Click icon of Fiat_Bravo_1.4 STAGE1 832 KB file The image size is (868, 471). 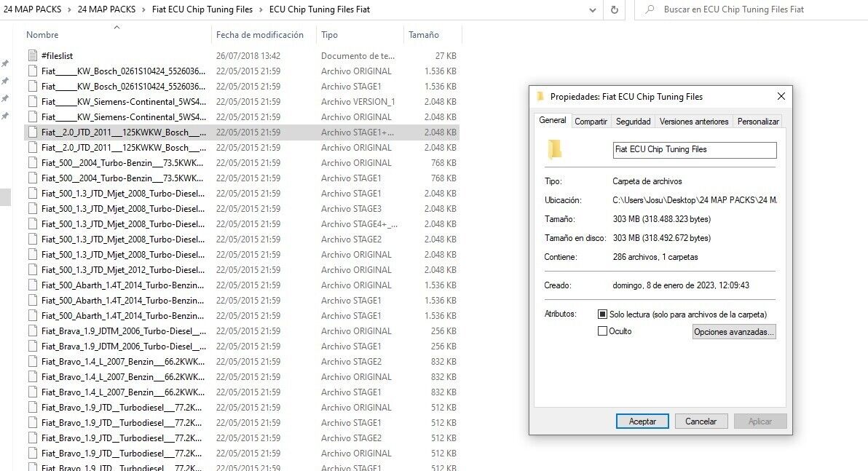[x=33, y=392]
